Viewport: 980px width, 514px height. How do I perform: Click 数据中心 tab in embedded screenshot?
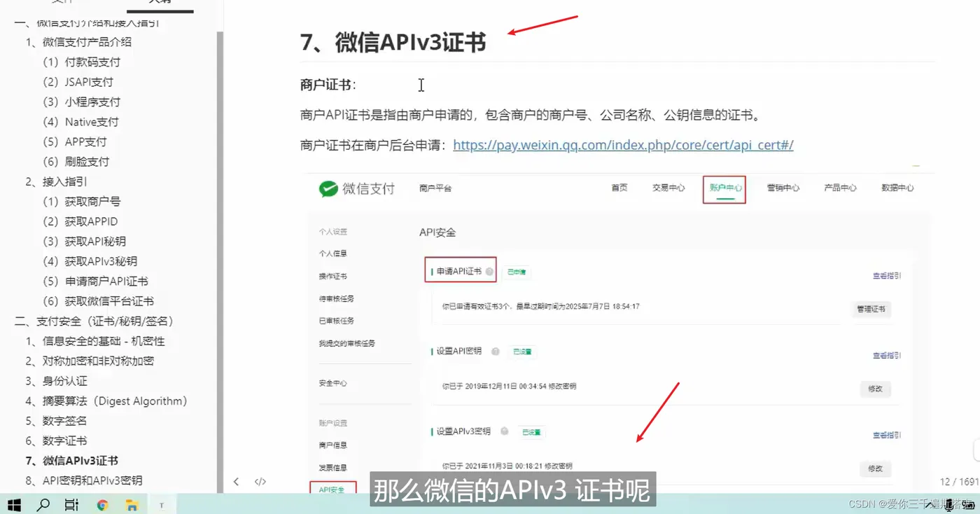(897, 188)
